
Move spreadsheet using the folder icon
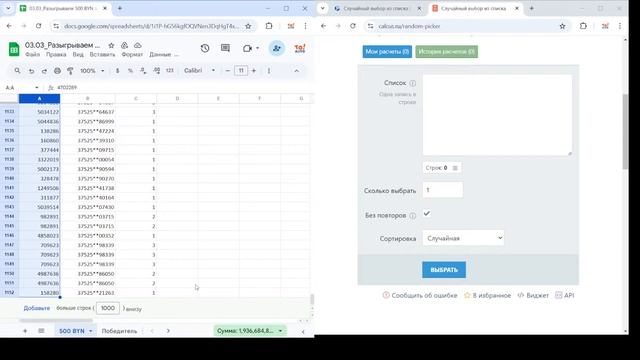124,45
